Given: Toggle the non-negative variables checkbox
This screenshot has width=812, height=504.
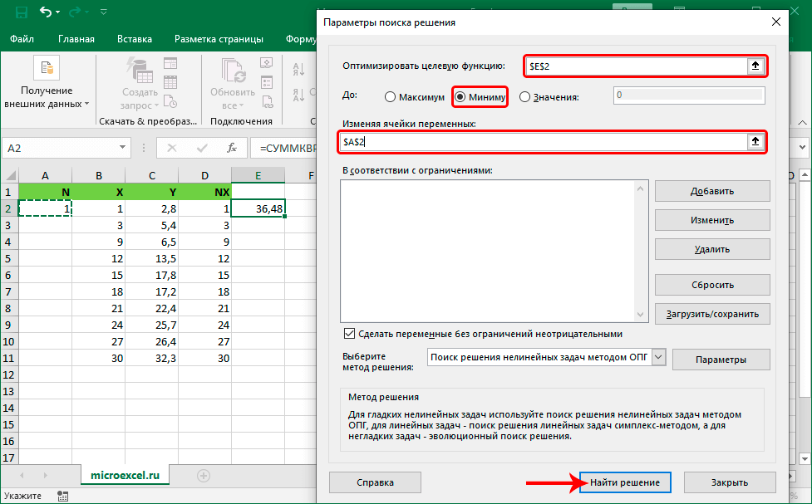Looking at the screenshot, I should click(350, 334).
